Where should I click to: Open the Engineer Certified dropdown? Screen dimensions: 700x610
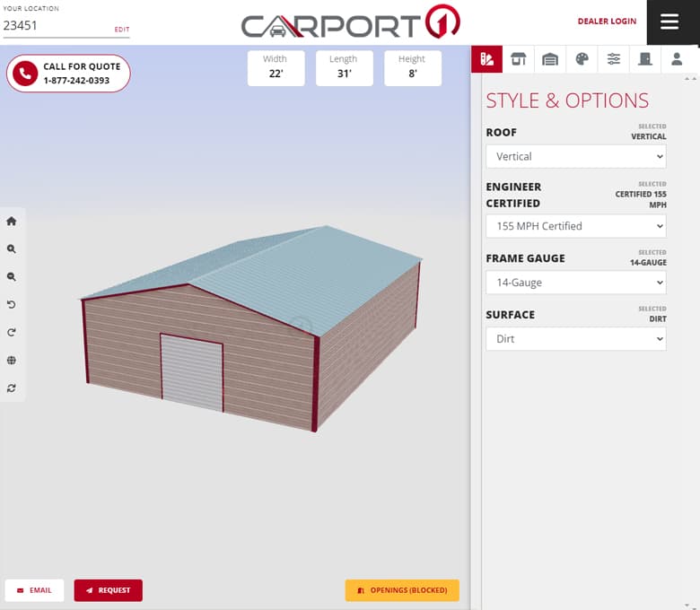coord(575,226)
